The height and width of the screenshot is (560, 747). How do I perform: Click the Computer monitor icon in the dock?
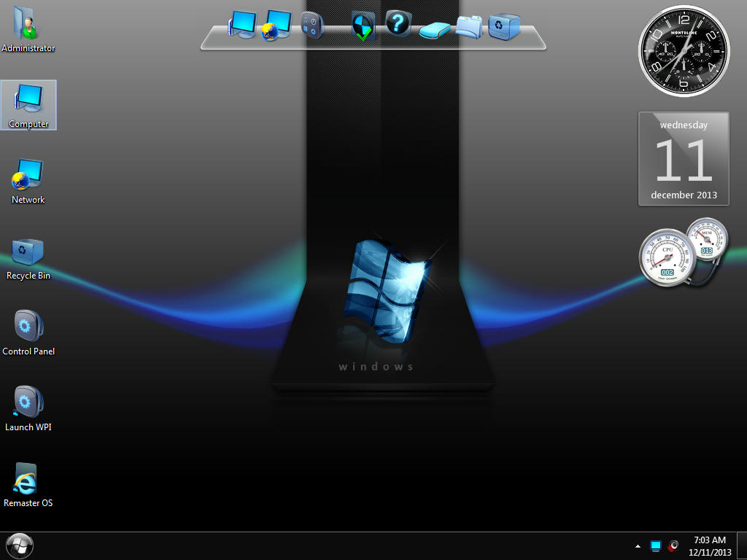coord(243,24)
